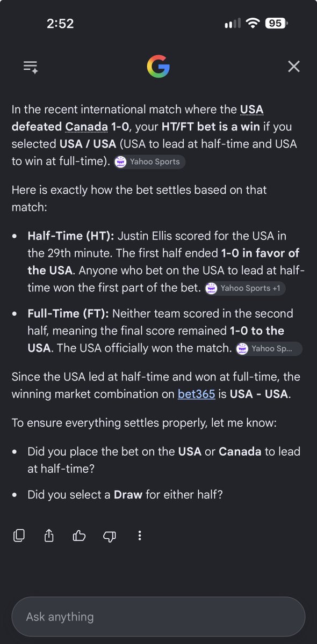Tap the Google logo

(158, 67)
